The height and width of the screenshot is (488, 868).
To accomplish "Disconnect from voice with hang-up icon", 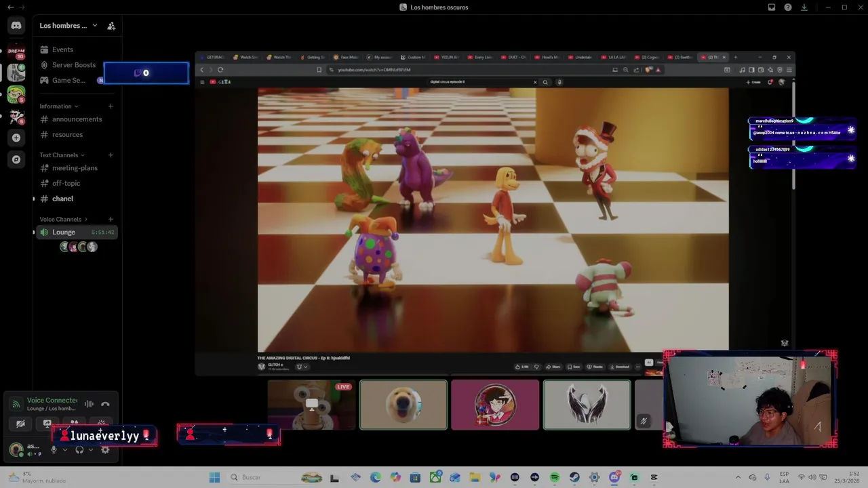I will [105, 404].
